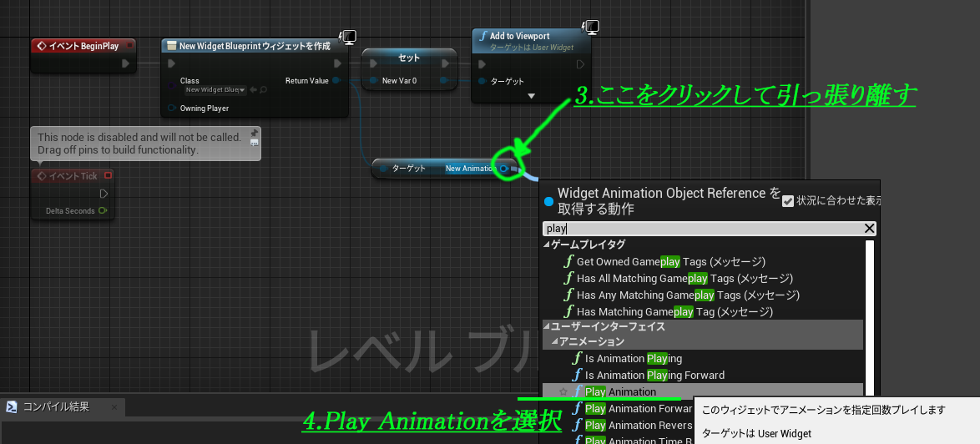980x444 pixels.
Task: Click the use-selected-asset arrow beside Class dropdown
Action: pyautogui.click(x=253, y=90)
